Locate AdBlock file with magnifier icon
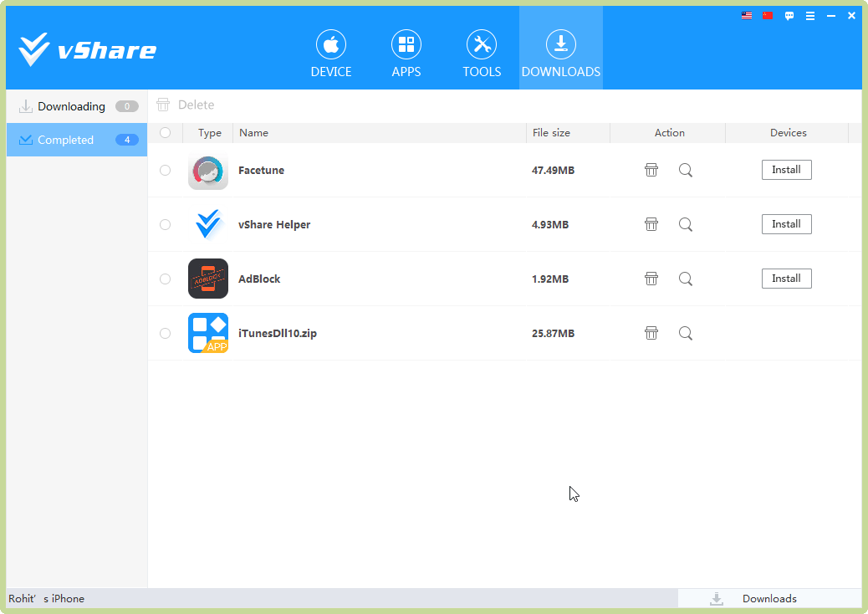Image resolution: width=868 pixels, height=614 pixels. coord(686,279)
